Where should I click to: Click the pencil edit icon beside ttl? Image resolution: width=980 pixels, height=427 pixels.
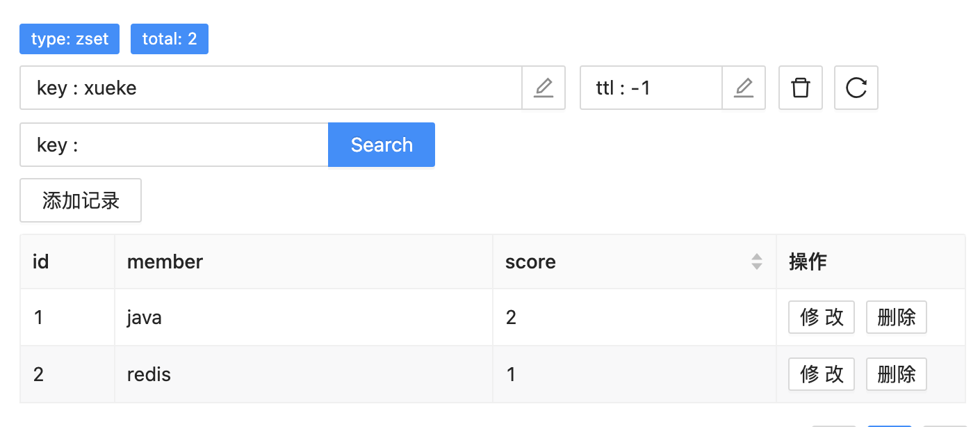(744, 88)
